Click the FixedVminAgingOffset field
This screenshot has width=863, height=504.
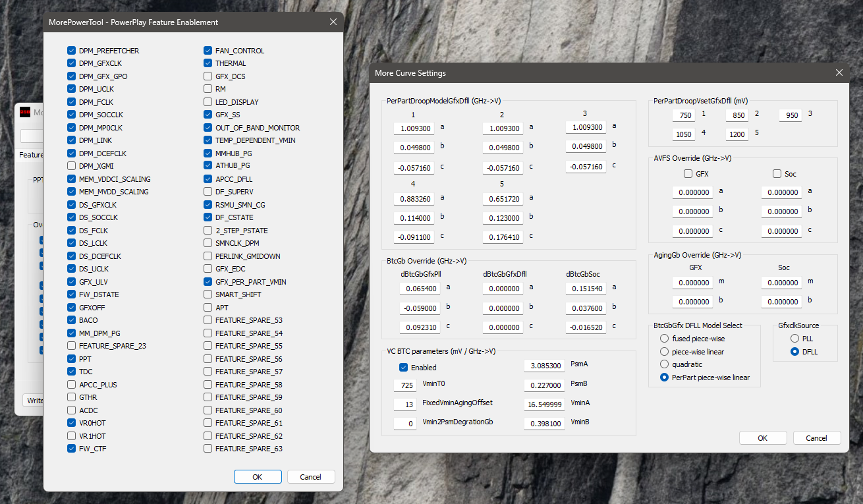[x=405, y=404]
